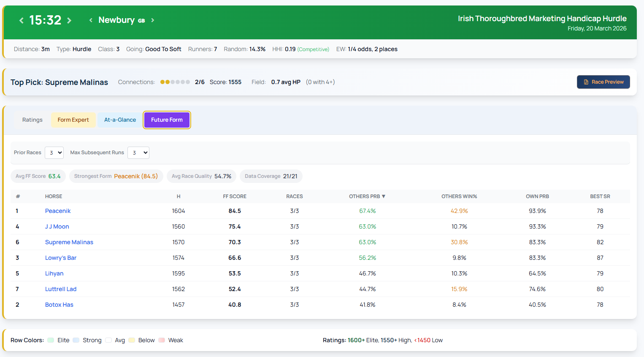Click the Lihyan horse link

pos(54,273)
